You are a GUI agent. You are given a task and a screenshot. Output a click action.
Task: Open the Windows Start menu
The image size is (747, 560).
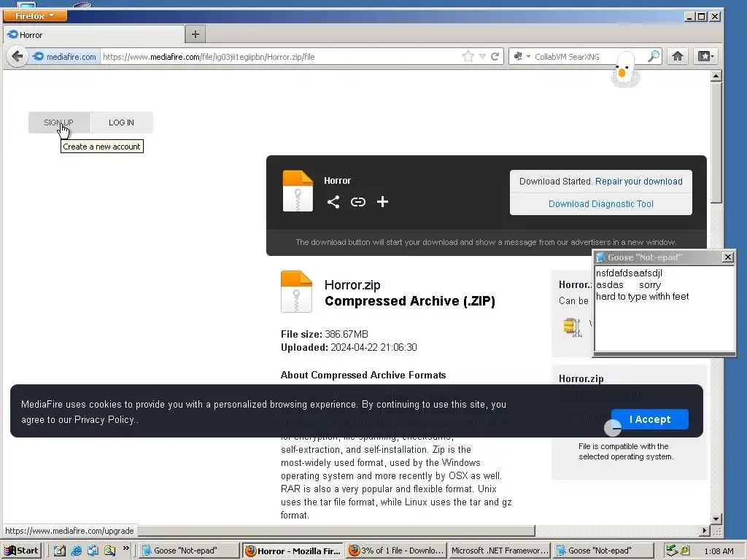(21, 551)
